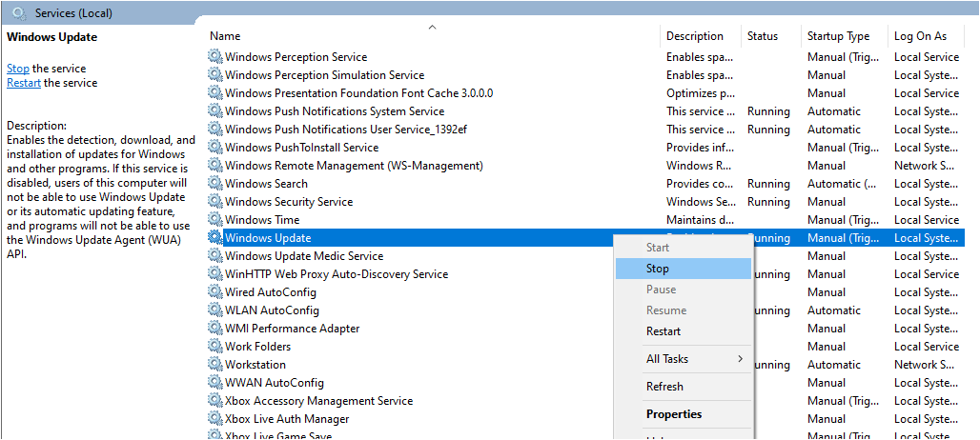The height and width of the screenshot is (440, 980).
Task: Click Running status of Windows Security Service
Action: (768, 202)
